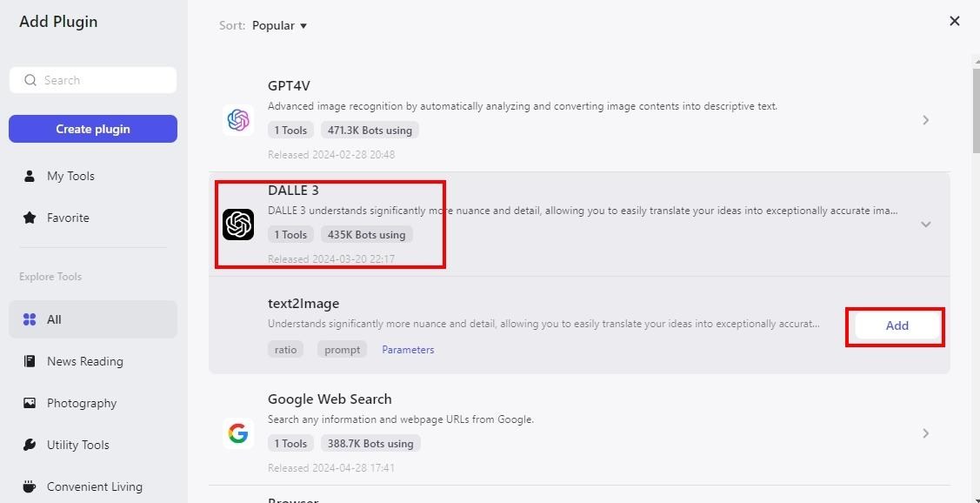Select News Reading category icon

[30, 361]
